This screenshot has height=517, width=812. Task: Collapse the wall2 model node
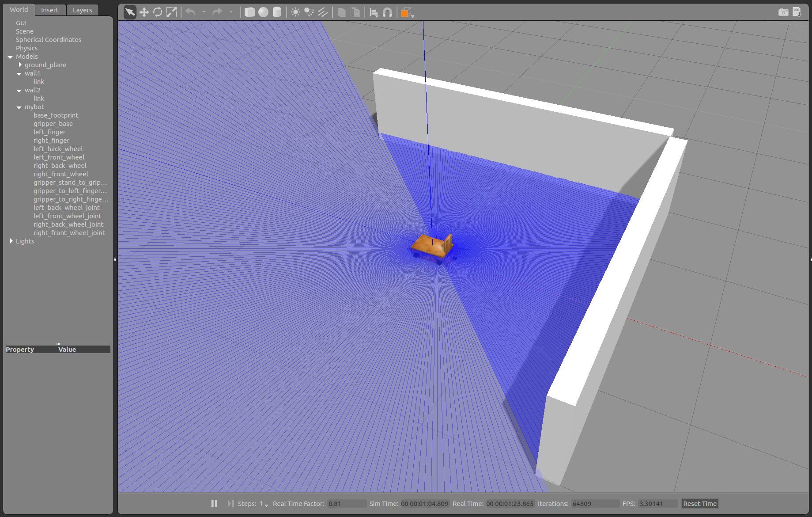click(x=19, y=91)
